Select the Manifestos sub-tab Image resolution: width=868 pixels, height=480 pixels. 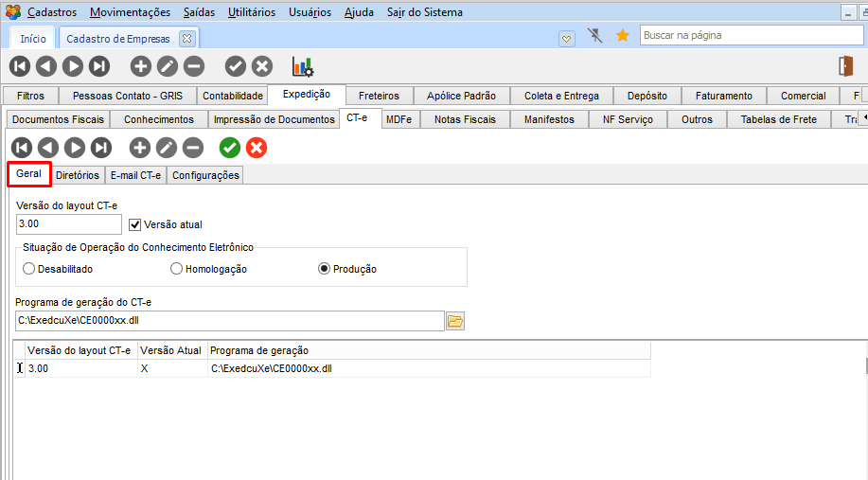(x=549, y=119)
